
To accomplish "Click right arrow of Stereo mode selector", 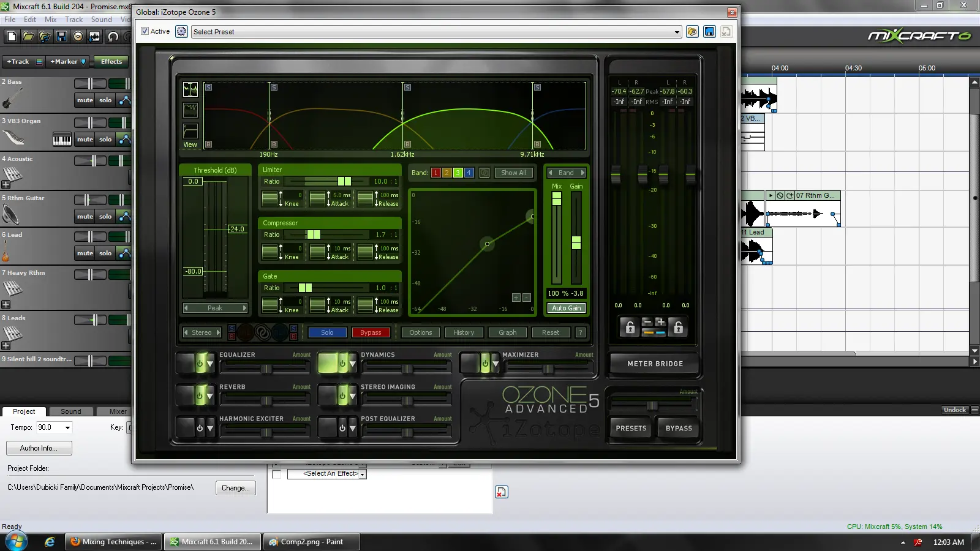I will (218, 332).
